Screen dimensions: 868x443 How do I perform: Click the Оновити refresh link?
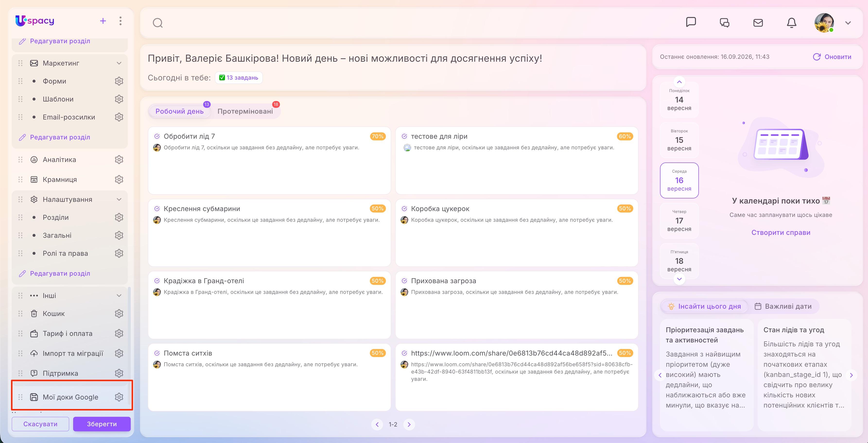(832, 57)
